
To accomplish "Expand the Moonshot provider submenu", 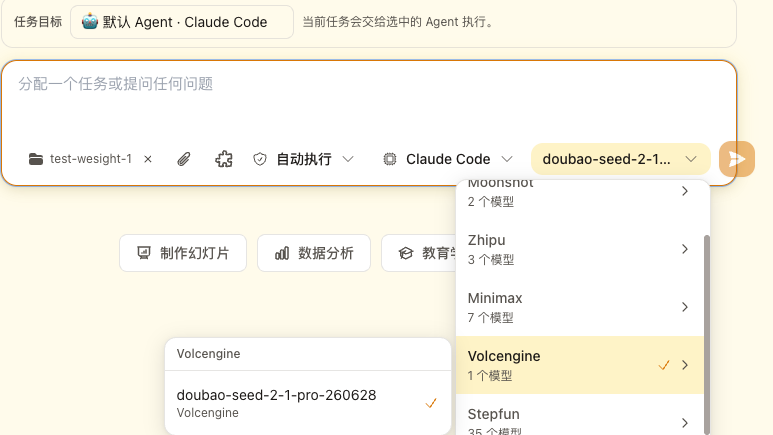I will pos(580,191).
